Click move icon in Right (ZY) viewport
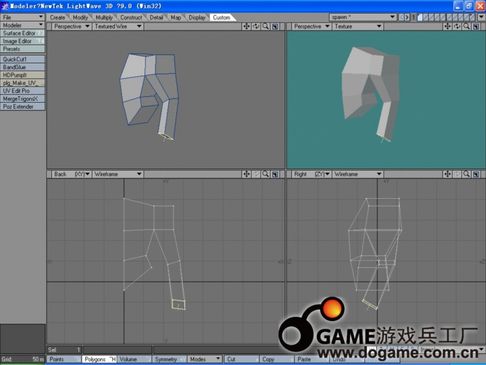The image size is (486, 365). (x=448, y=174)
